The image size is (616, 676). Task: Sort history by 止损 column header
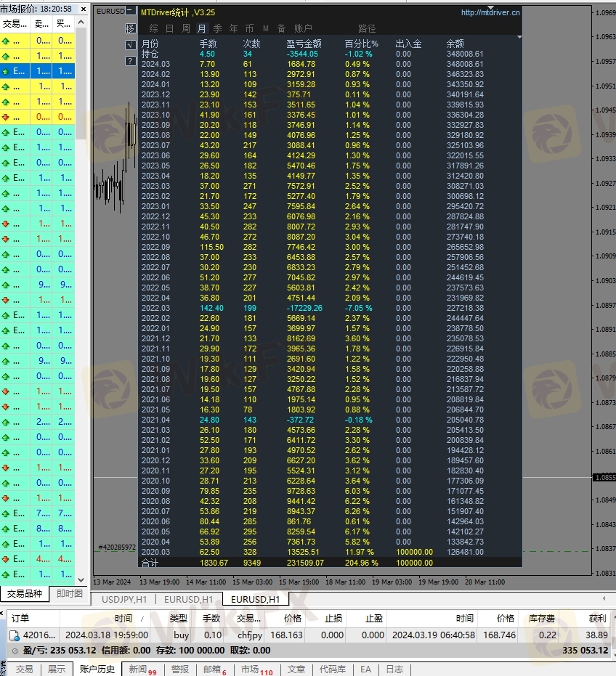333,619
